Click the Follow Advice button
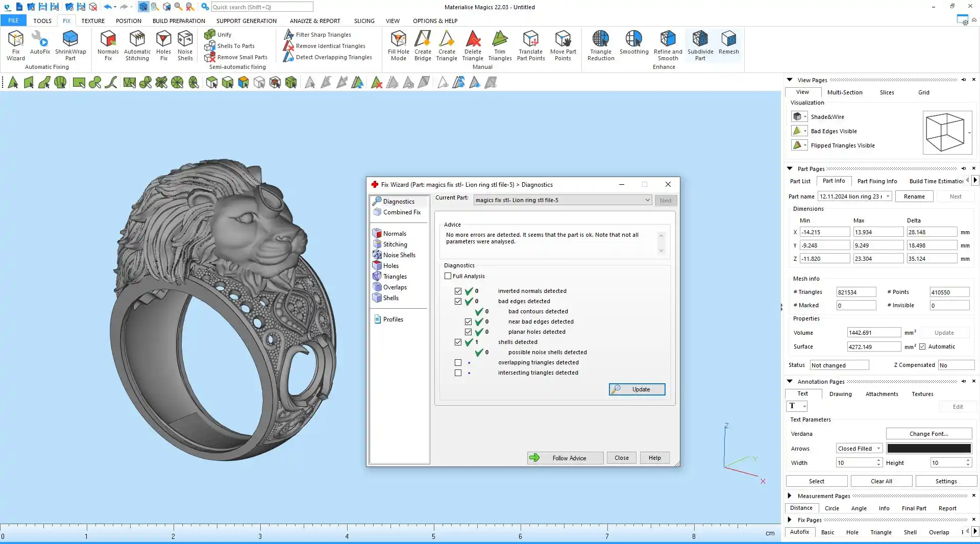 pos(565,458)
